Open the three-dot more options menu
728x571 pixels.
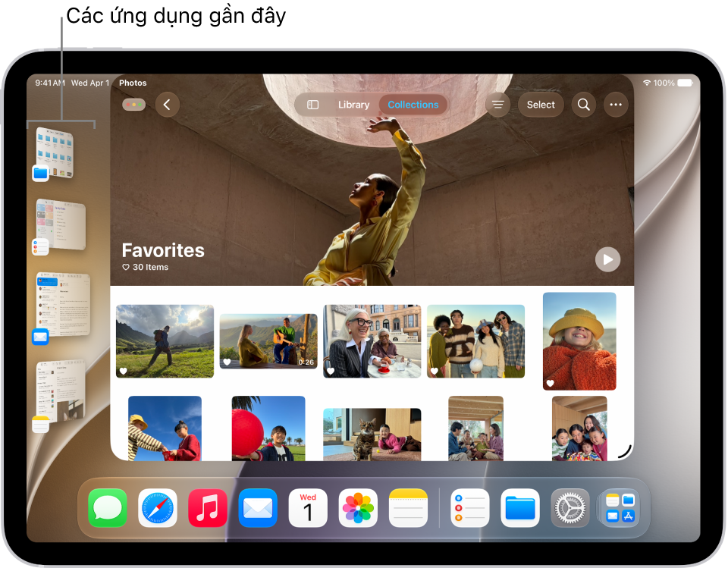pos(616,105)
